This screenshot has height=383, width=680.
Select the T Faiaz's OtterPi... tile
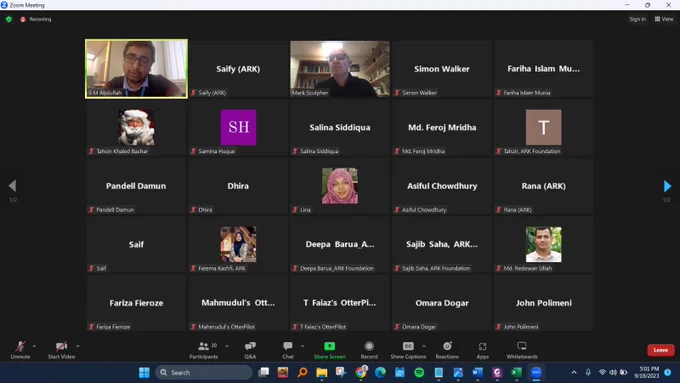tap(340, 303)
